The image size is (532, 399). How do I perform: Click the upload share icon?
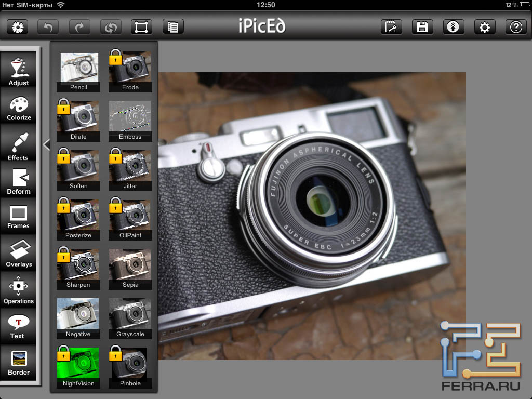click(x=453, y=27)
